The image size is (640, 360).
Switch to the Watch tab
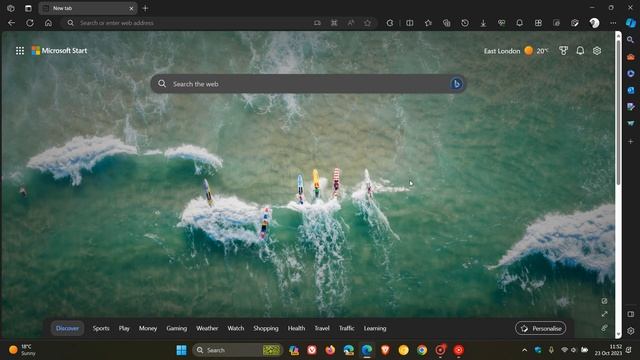coord(236,328)
